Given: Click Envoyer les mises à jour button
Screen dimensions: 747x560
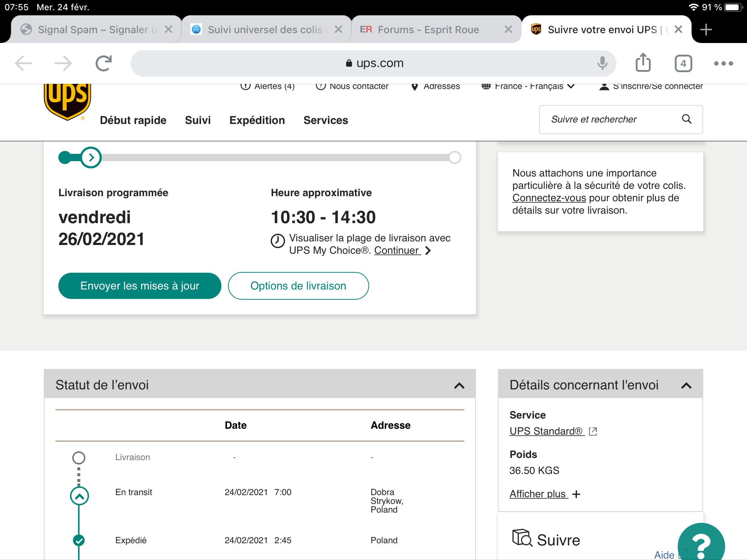Looking at the screenshot, I should click(140, 286).
